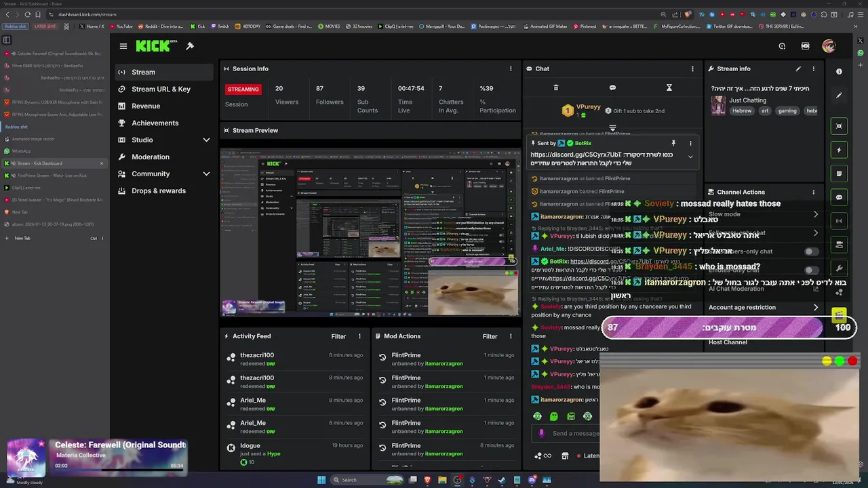
Task: Open the pinned Discord invite link
Action: coord(576,155)
